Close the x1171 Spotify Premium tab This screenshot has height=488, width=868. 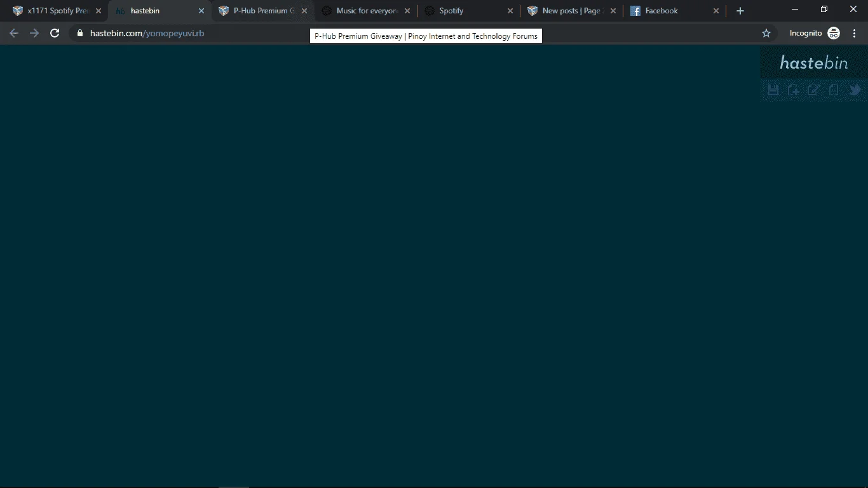tap(98, 11)
